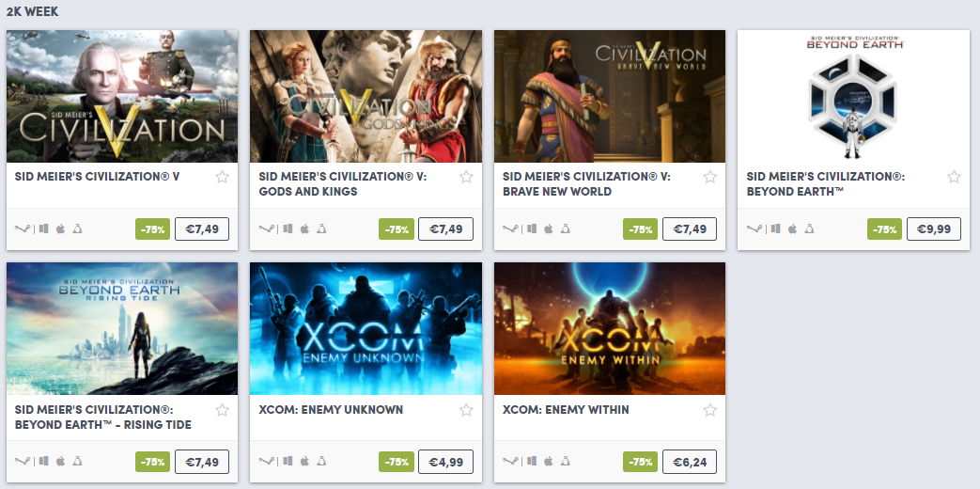Click the €6,24 price button for XCOM: Enemy Within

690,462
